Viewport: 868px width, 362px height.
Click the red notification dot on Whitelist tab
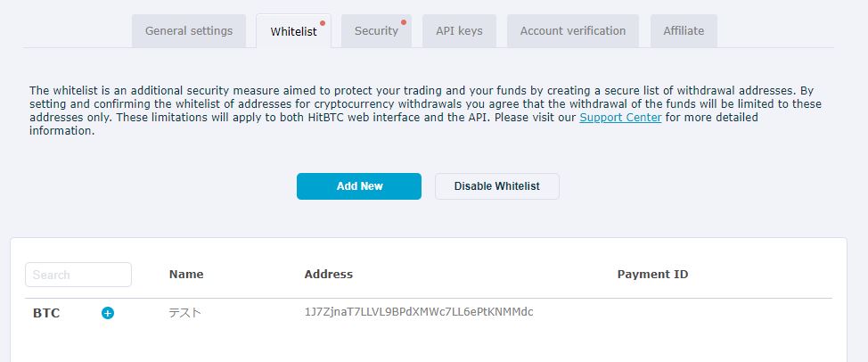point(323,23)
